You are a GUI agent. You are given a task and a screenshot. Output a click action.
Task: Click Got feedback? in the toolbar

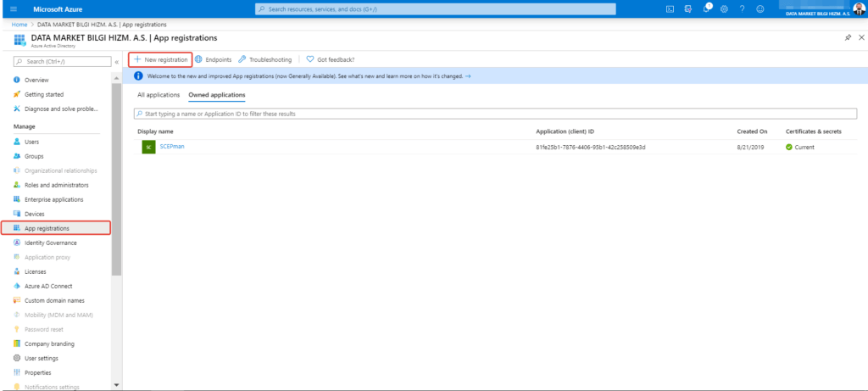(331, 59)
